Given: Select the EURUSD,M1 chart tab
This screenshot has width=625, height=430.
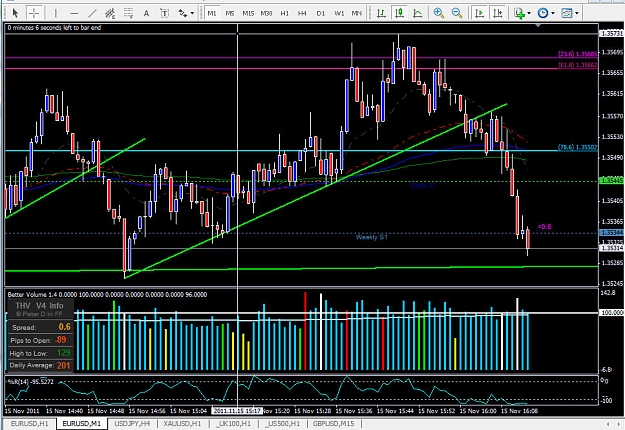Looking at the screenshot, I should pos(82,424).
